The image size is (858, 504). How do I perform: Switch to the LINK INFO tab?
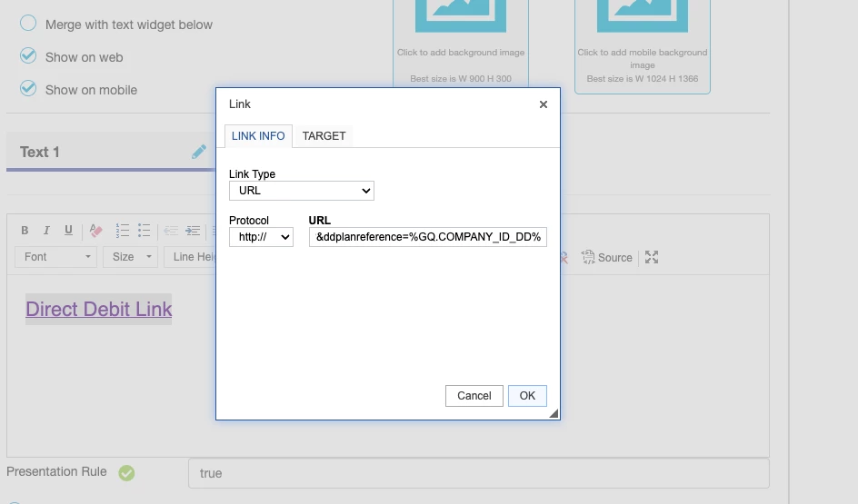pos(258,136)
